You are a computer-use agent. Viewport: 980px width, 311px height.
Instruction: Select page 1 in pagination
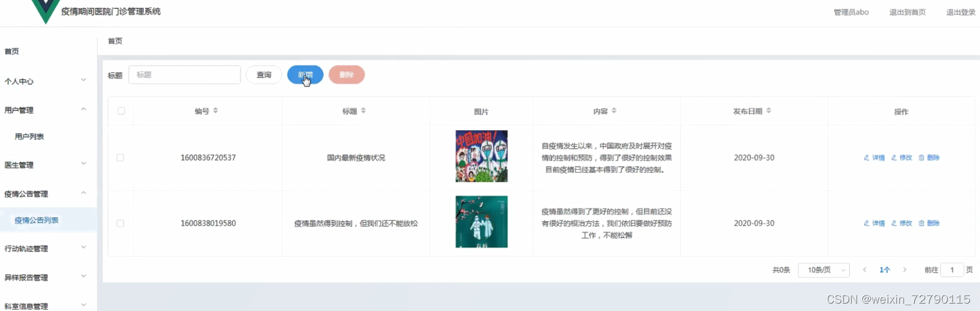coord(884,269)
